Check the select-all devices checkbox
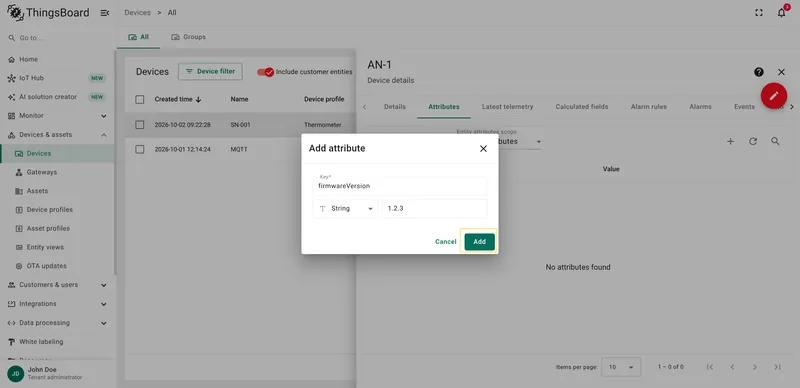 (140, 100)
